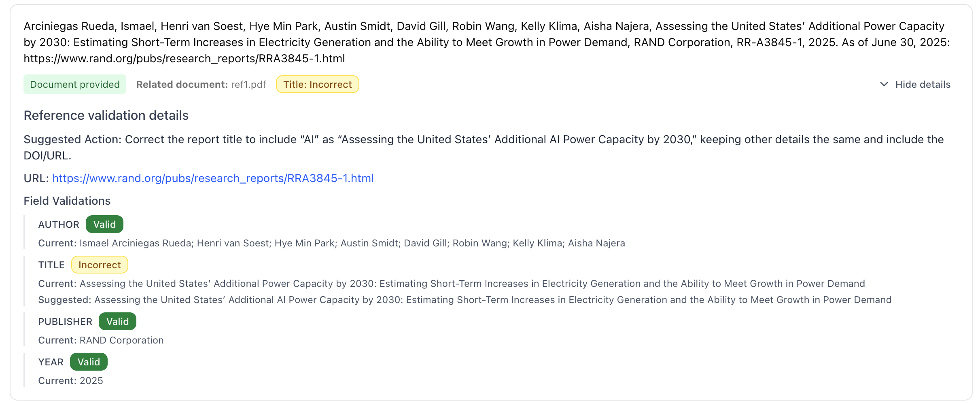Click the PUBLISHER Valid status badge
Viewport: 980px width, 403px height.
click(117, 321)
